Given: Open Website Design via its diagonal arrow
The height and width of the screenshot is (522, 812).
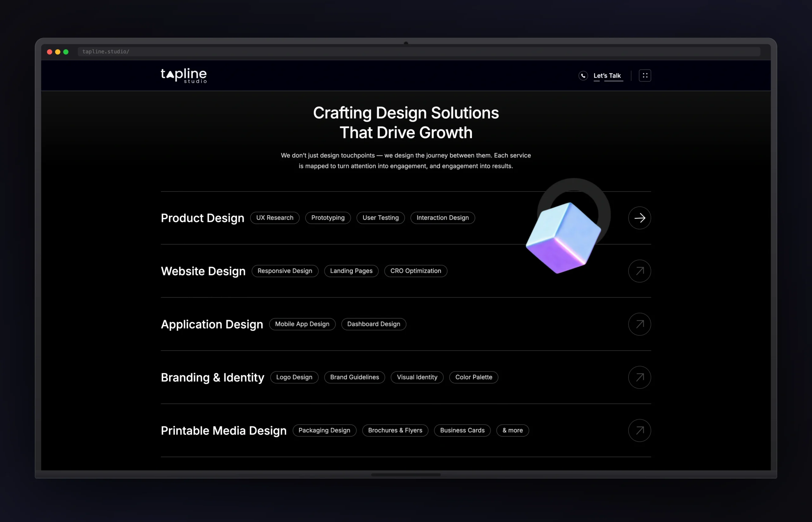Looking at the screenshot, I should tap(639, 271).
